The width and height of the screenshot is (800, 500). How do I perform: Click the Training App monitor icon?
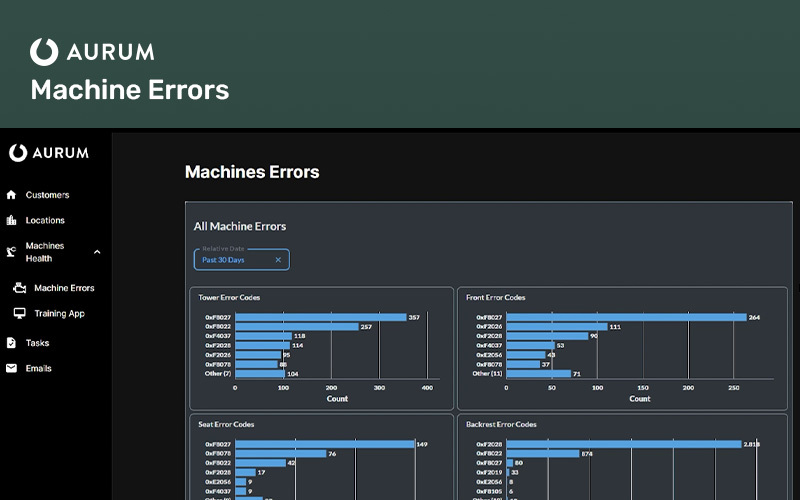coord(19,313)
